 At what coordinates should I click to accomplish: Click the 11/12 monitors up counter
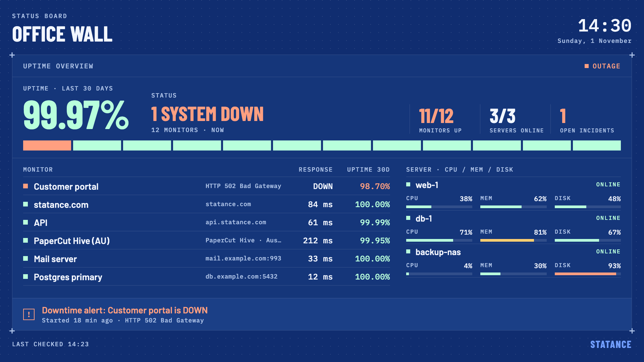click(x=436, y=116)
